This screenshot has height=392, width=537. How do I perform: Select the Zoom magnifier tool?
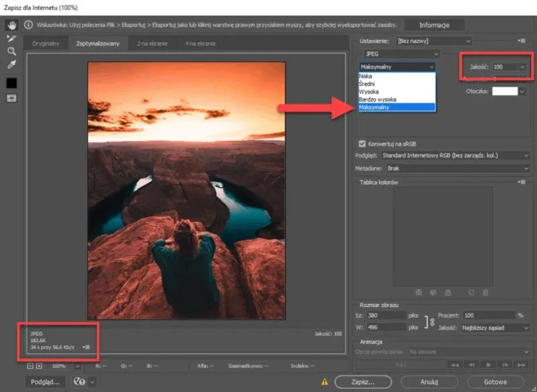(x=11, y=51)
